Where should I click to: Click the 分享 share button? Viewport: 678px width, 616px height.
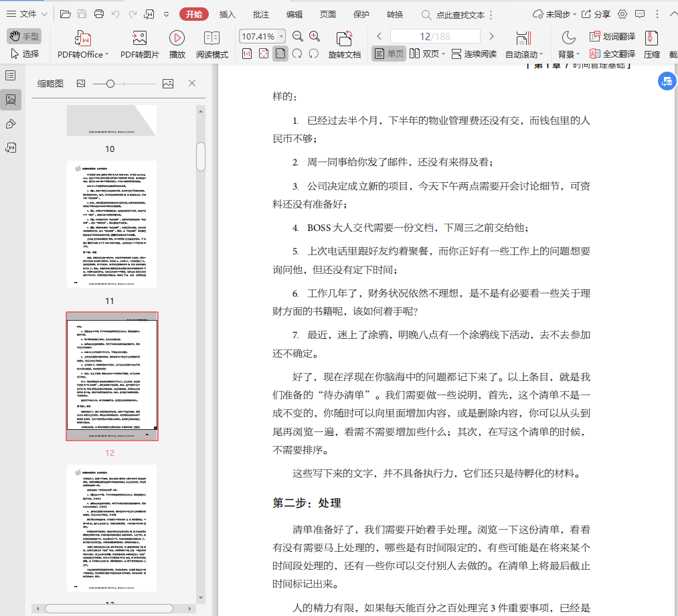[x=596, y=14]
